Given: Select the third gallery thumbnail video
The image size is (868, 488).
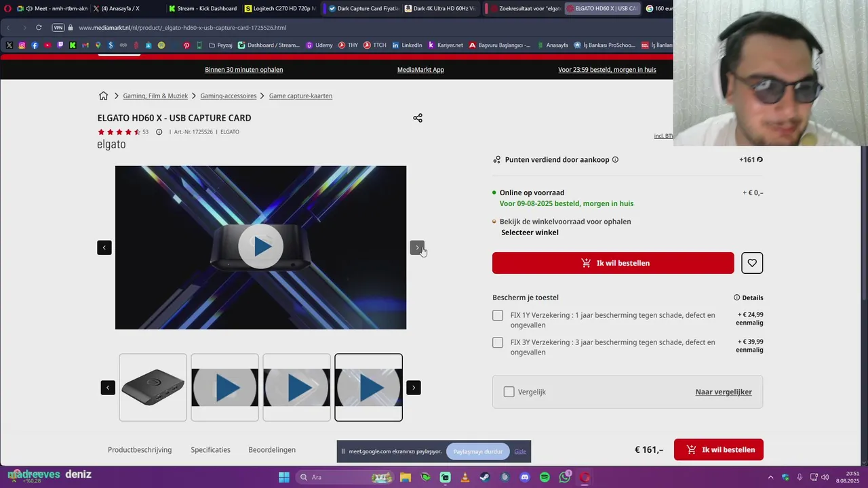Looking at the screenshot, I should point(297,387).
